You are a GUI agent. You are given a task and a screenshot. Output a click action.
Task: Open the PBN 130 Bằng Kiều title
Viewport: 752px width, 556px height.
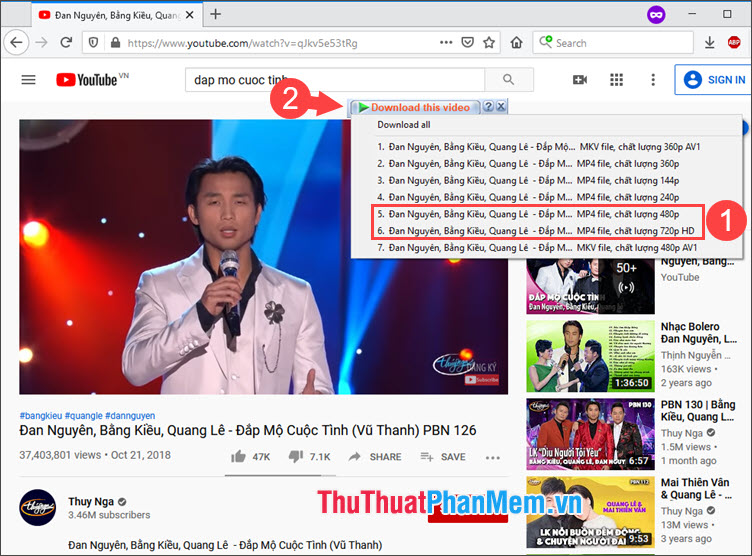698,411
